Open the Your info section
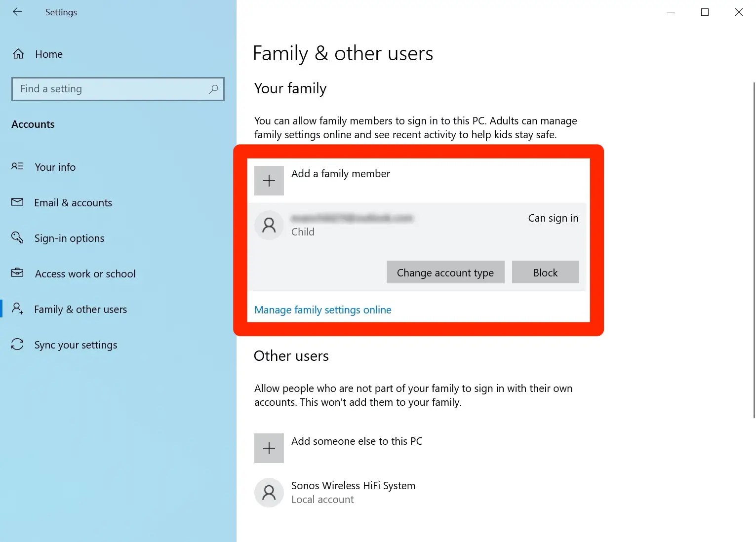 55,167
